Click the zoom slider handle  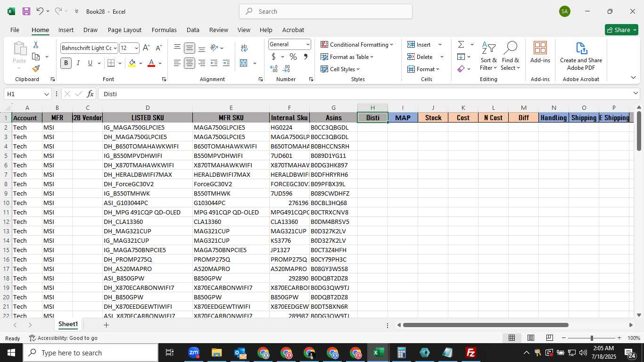pos(592,338)
